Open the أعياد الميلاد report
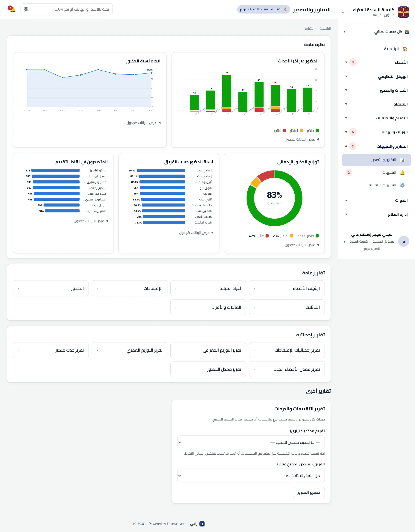The height and width of the screenshot is (532, 415). click(208, 288)
